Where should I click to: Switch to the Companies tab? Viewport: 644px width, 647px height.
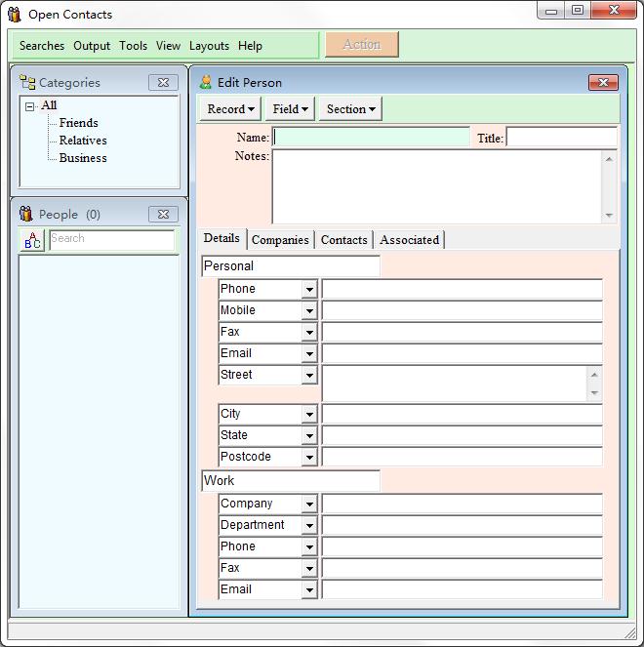(280, 240)
